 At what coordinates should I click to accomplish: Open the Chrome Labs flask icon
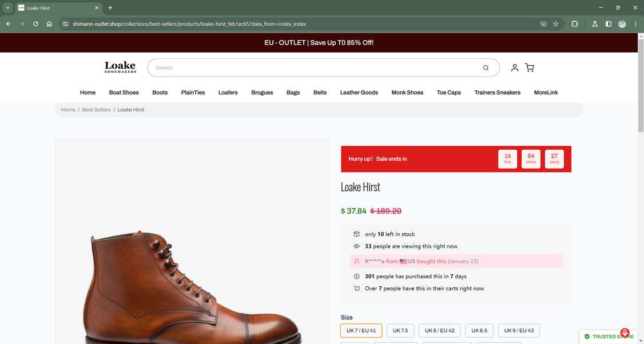point(594,24)
